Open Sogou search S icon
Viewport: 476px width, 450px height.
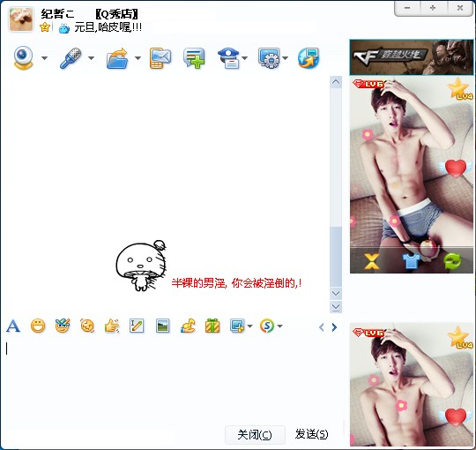[x=267, y=326]
